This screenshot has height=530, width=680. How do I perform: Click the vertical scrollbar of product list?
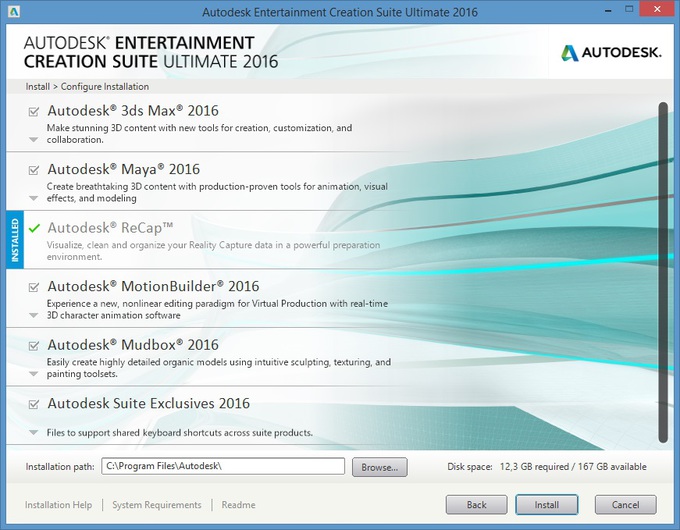[x=663, y=272]
